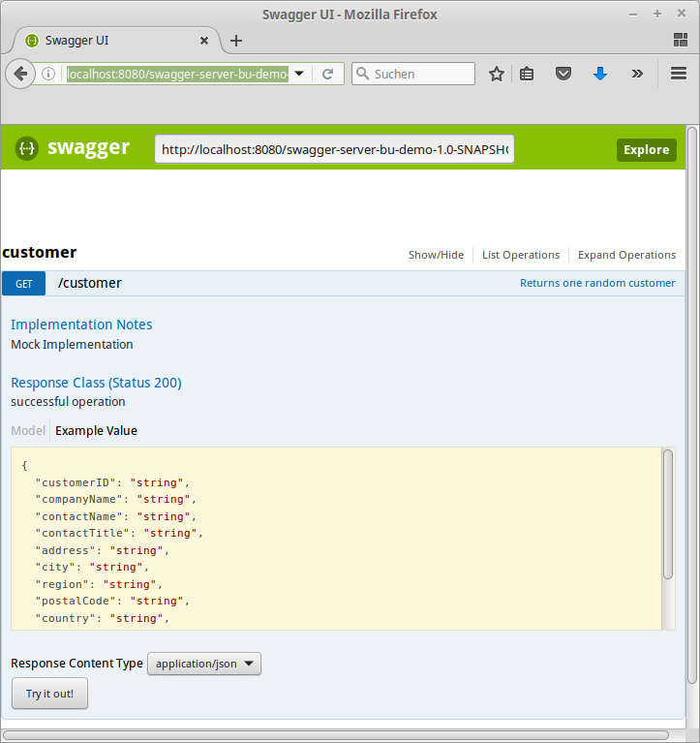Click the /customer endpoint path
700x743 pixels.
pos(89,283)
